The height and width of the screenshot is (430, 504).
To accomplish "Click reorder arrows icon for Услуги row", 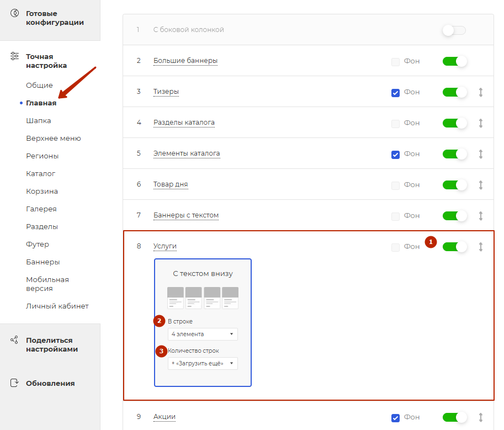I will (x=481, y=247).
